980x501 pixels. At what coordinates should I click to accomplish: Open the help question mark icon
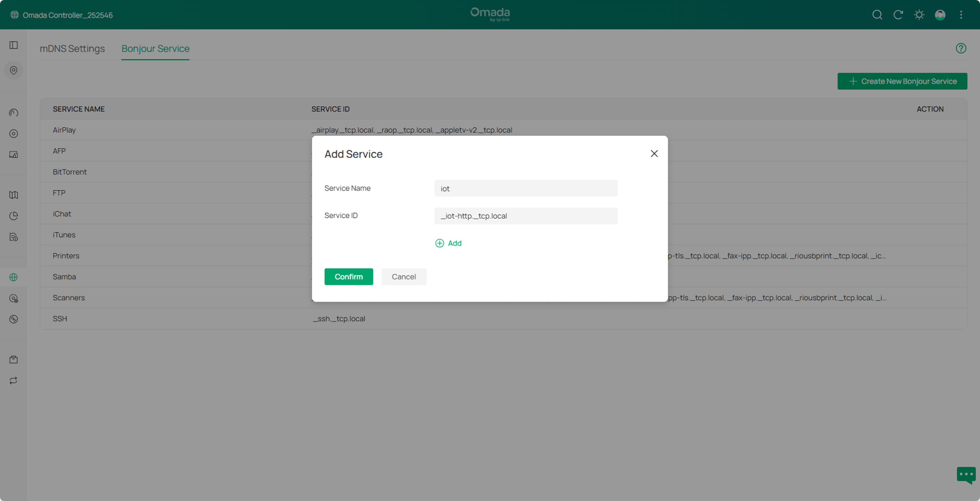click(961, 48)
